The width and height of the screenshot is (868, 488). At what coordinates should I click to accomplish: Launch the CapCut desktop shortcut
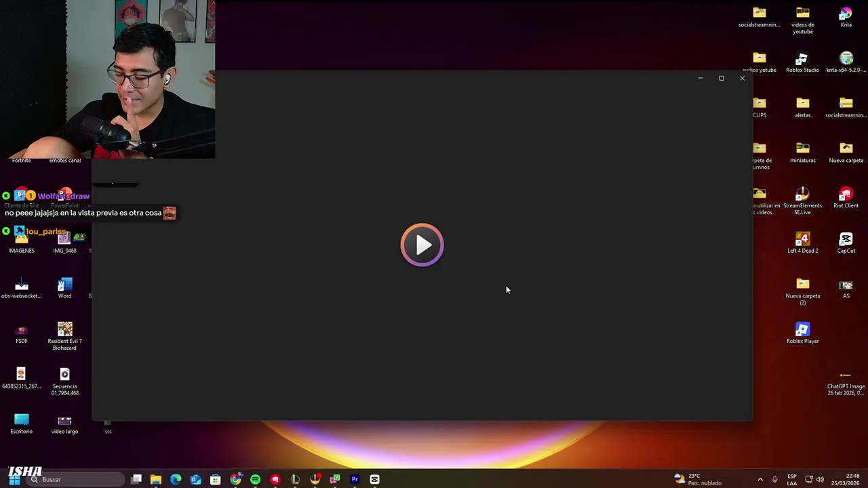[846, 243]
